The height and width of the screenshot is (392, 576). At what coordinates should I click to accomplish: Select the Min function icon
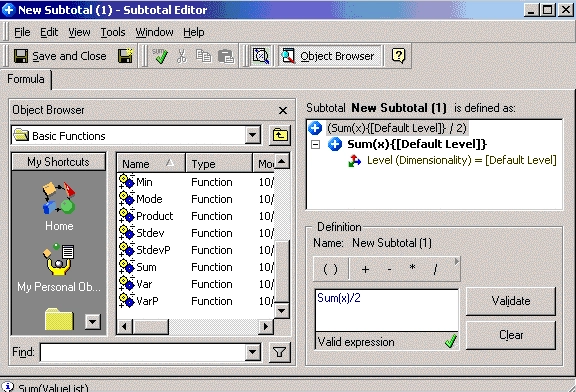click(127, 182)
